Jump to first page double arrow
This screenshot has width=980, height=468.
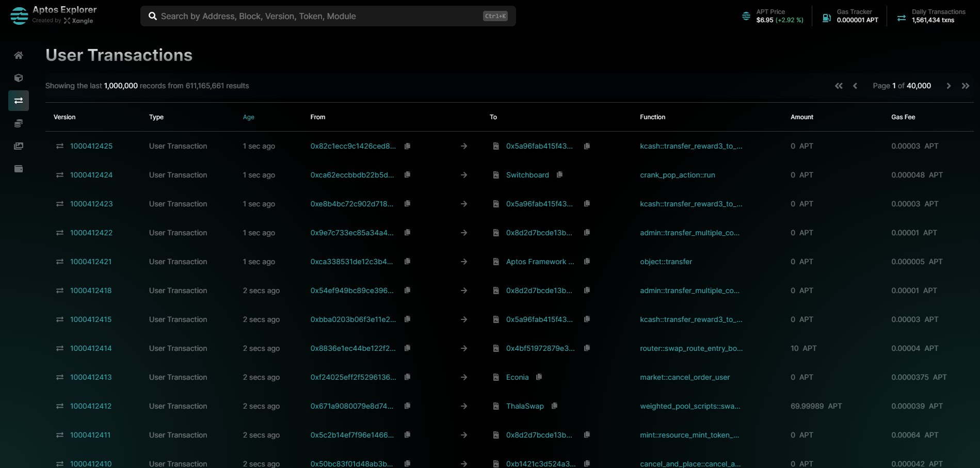click(839, 86)
